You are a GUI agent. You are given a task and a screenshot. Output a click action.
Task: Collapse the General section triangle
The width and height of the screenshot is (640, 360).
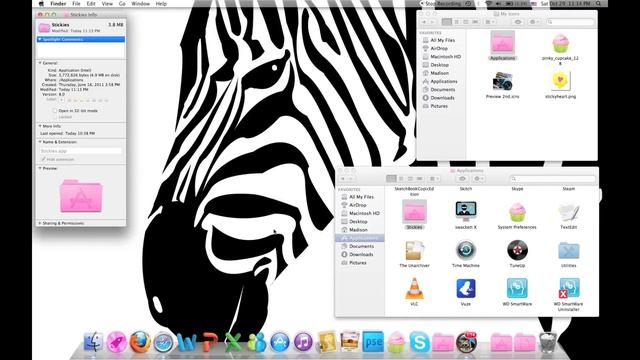(x=40, y=63)
